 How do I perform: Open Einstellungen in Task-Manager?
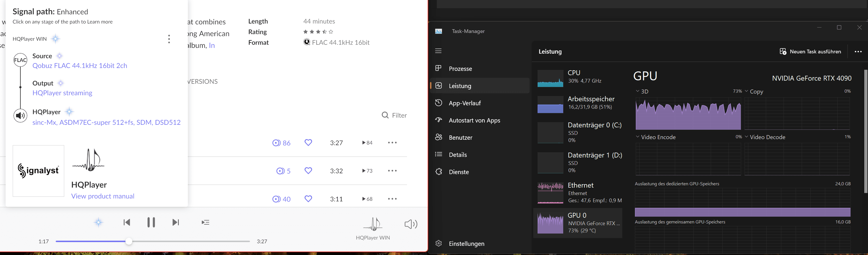click(x=480, y=244)
